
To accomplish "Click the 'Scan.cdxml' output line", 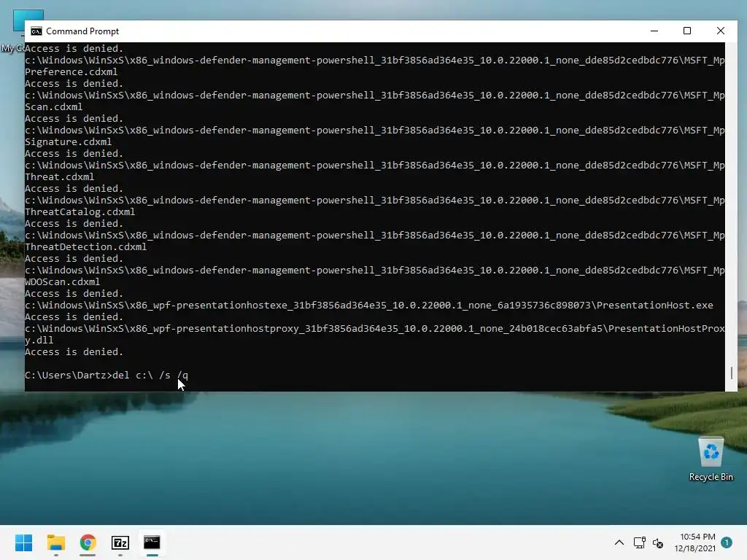I will tap(53, 107).
